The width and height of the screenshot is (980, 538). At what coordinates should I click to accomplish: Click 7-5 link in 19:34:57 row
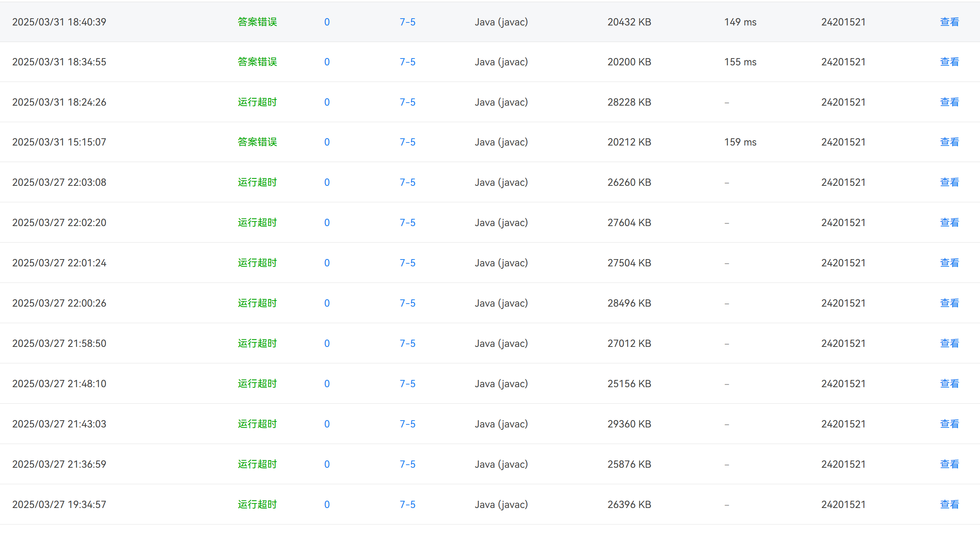[407, 505]
